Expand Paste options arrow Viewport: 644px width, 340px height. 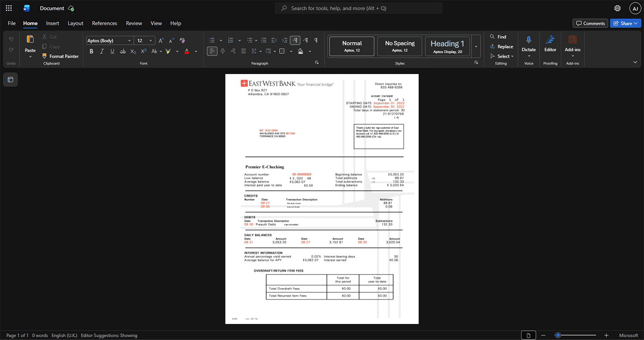coord(30,57)
